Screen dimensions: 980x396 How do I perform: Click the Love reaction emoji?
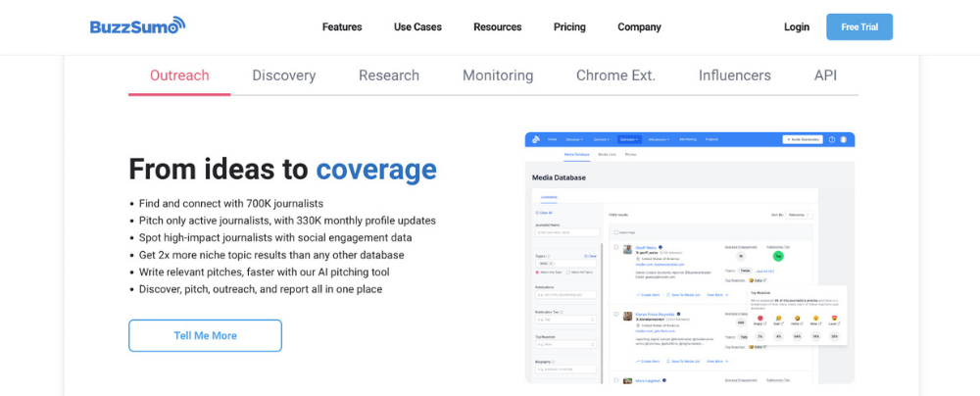click(x=834, y=319)
